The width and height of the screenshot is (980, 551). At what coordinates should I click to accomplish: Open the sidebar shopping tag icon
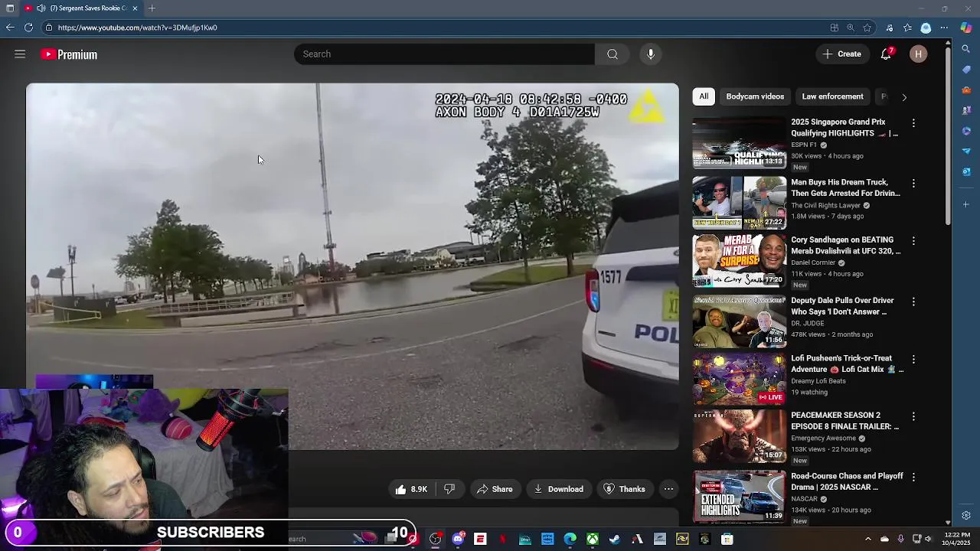(x=966, y=70)
